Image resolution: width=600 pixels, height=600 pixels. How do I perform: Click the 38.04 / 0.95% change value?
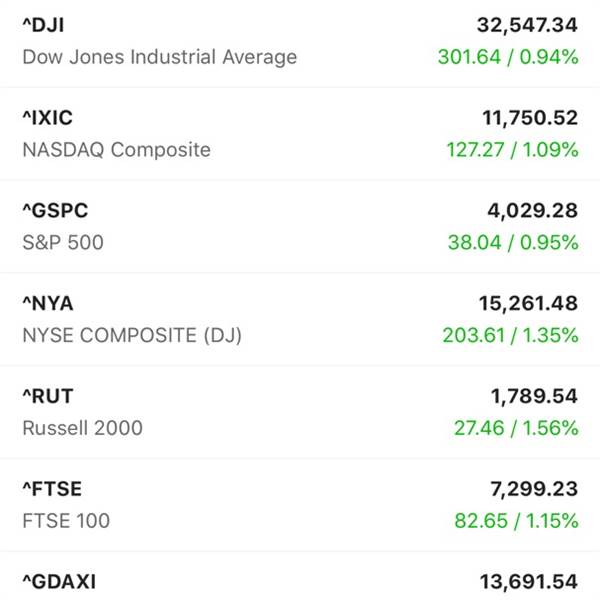pos(513,243)
